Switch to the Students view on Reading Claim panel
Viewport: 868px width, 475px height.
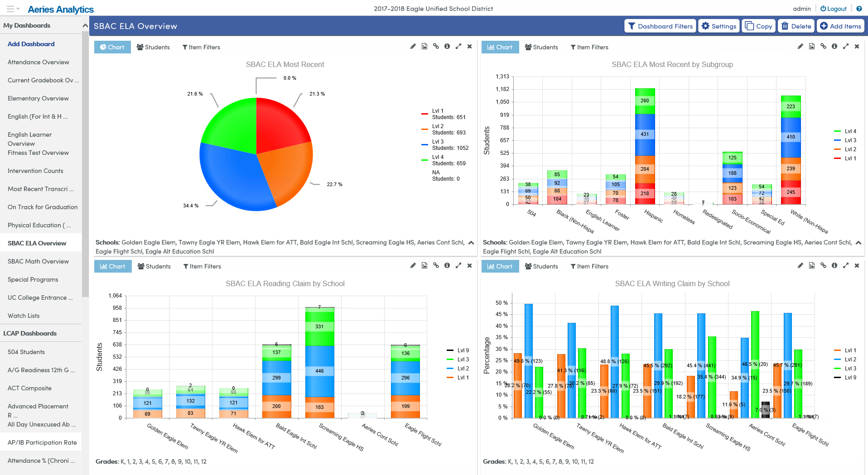click(154, 266)
